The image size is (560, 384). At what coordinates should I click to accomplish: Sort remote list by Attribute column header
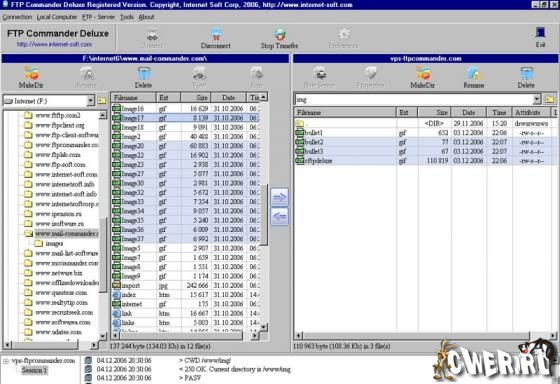tap(532, 113)
